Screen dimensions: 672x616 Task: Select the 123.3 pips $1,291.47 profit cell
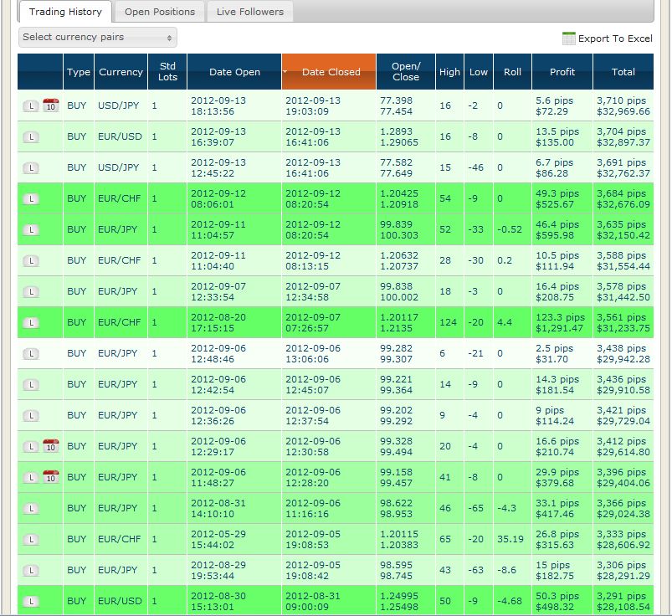pos(562,322)
